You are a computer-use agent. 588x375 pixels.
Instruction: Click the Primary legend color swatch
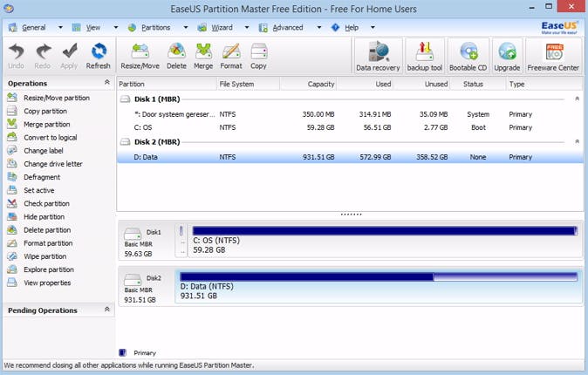[122, 352]
